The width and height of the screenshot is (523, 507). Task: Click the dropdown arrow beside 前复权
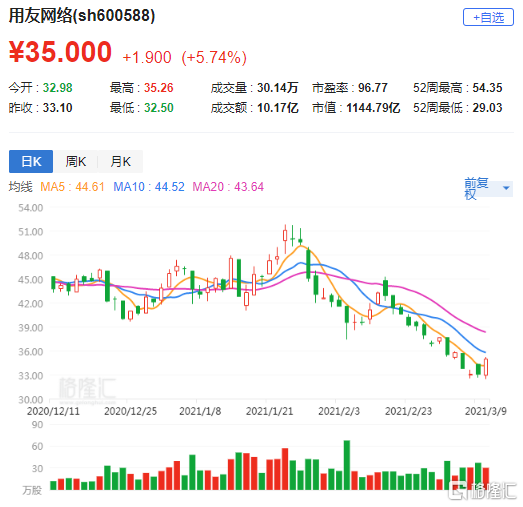click(x=506, y=188)
